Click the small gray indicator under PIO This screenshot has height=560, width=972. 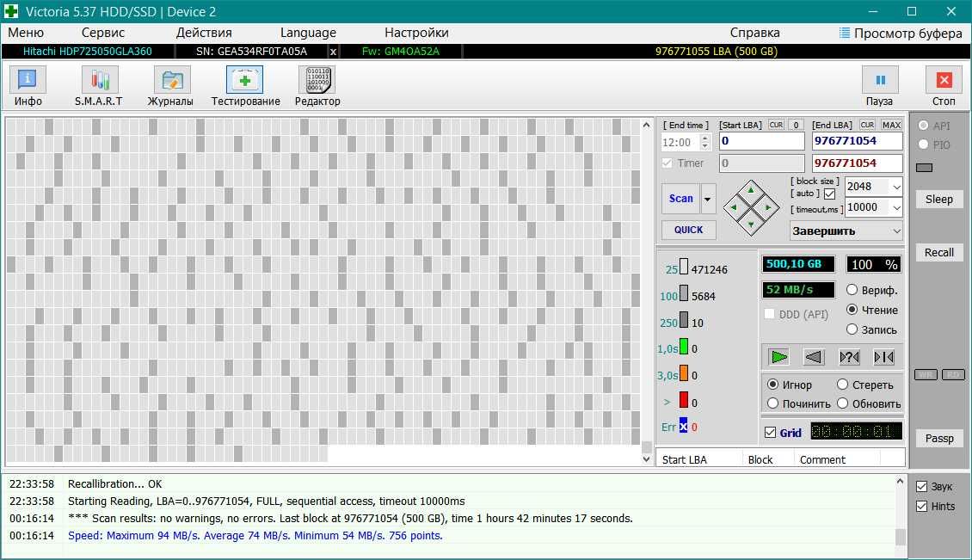coord(924,168)
